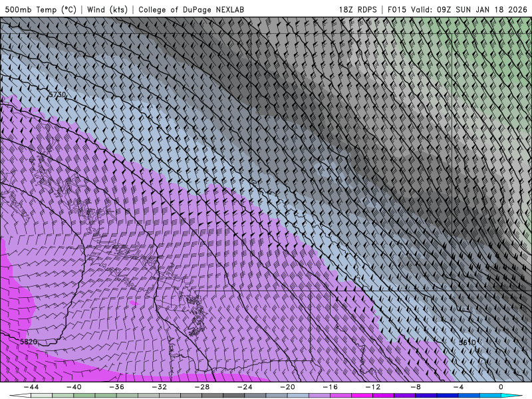Image resolution: width=532 pixels, height=399 pixels.
Task: Click the valid time 09Z SUN JAN 18 2026
Action: [481, 9]
